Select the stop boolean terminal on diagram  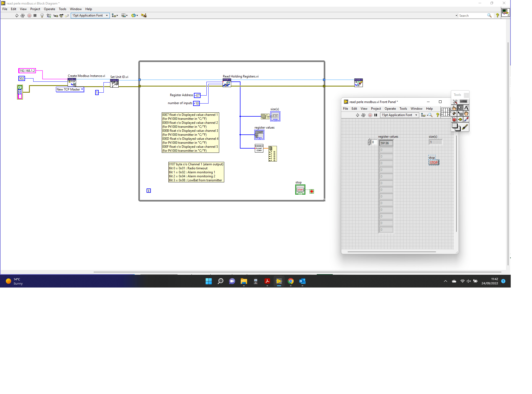pyautogui.click(x=300, y=190)
